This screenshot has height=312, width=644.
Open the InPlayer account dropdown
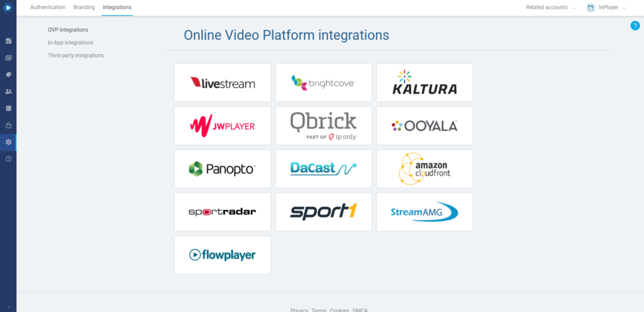(x=613, y=8)
